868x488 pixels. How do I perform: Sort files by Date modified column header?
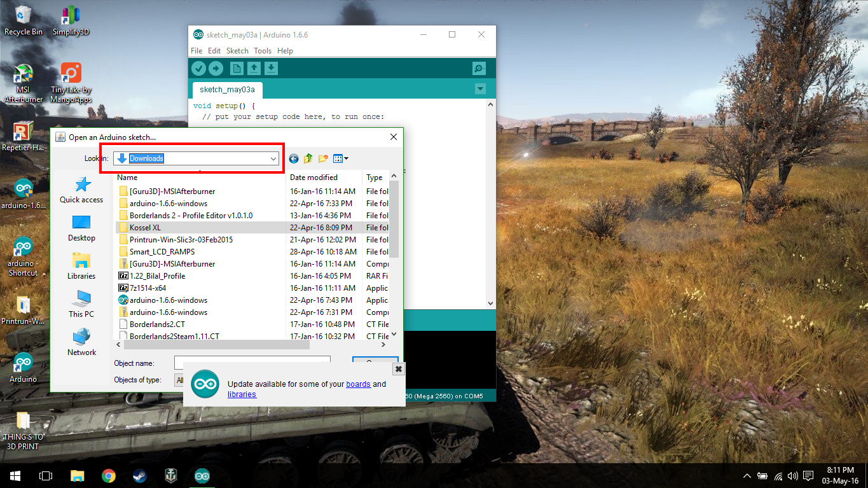(324, 178)
